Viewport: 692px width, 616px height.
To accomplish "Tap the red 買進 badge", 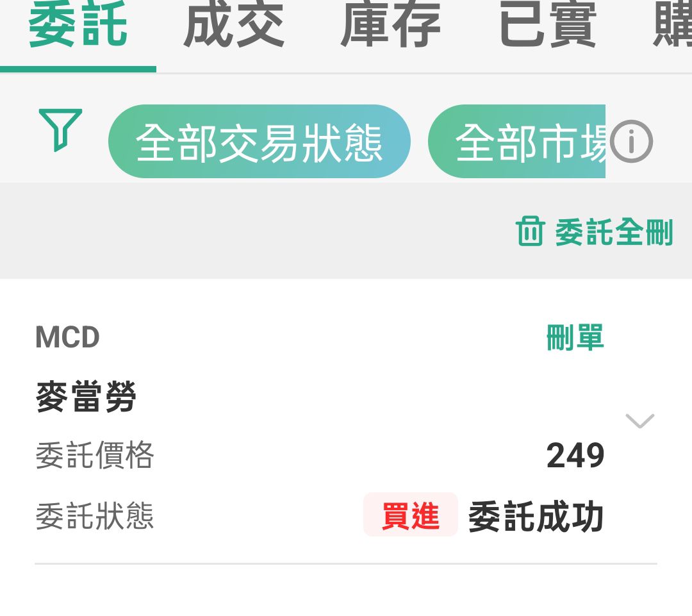I will pos(411,515).
